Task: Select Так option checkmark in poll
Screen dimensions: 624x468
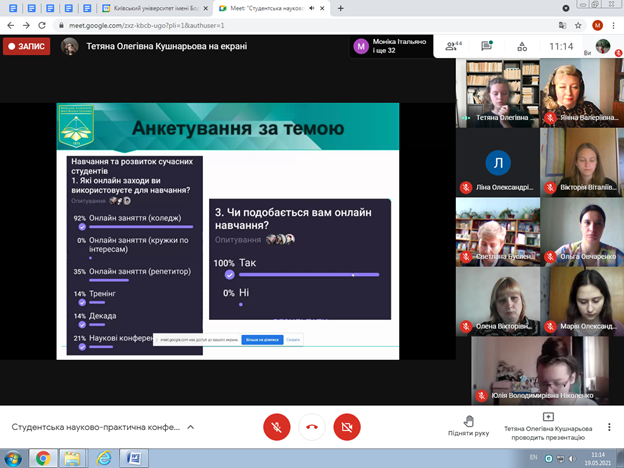Action: tap(230, 273)
